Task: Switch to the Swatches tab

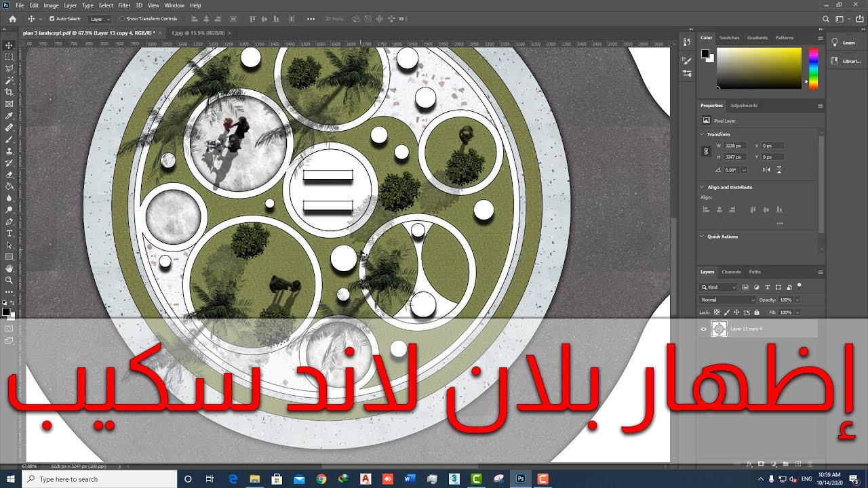Action: (x=729, y=38)
